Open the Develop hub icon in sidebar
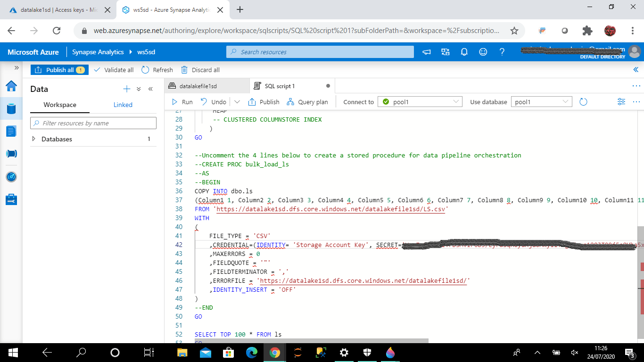The width and height of the screenshot is (644, 362). (11, 131)
